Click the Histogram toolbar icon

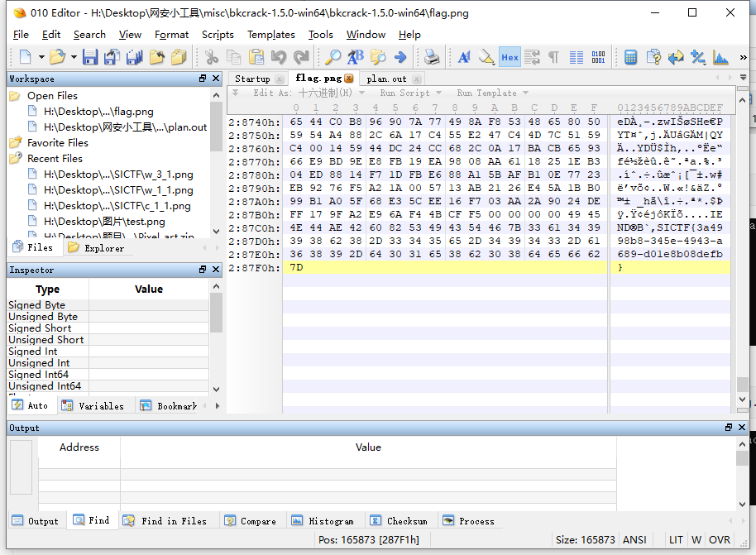click(x=720, y=57)
